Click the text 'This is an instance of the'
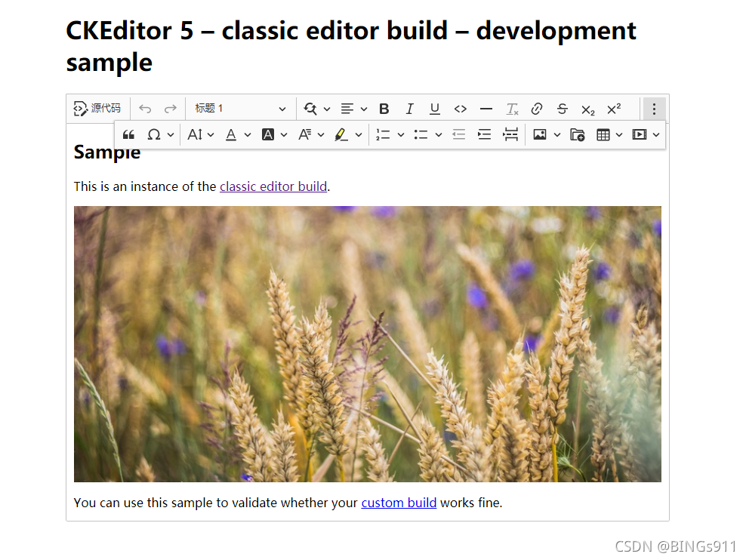Screen dimensions: 746x560 point(145,186)
